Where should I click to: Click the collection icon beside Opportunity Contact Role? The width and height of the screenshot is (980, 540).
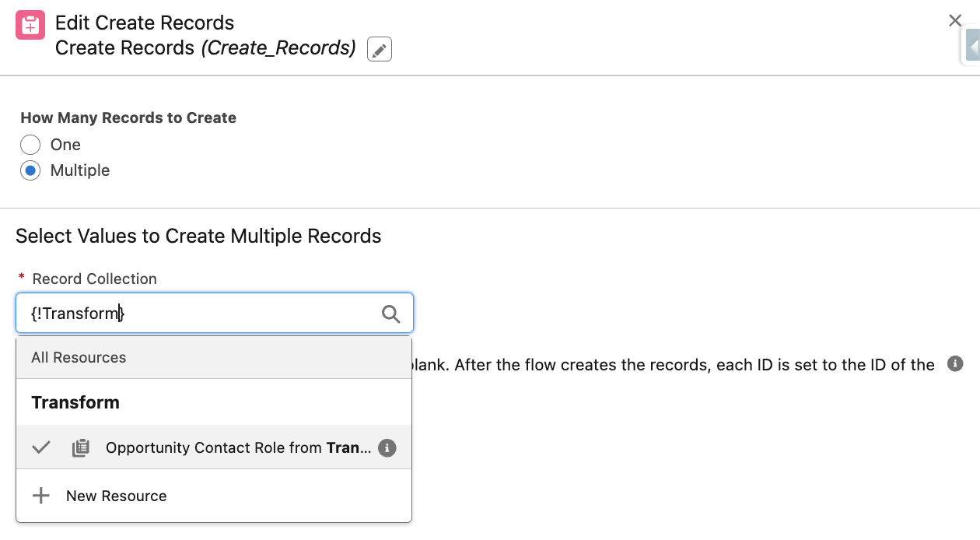pos(81,448)
